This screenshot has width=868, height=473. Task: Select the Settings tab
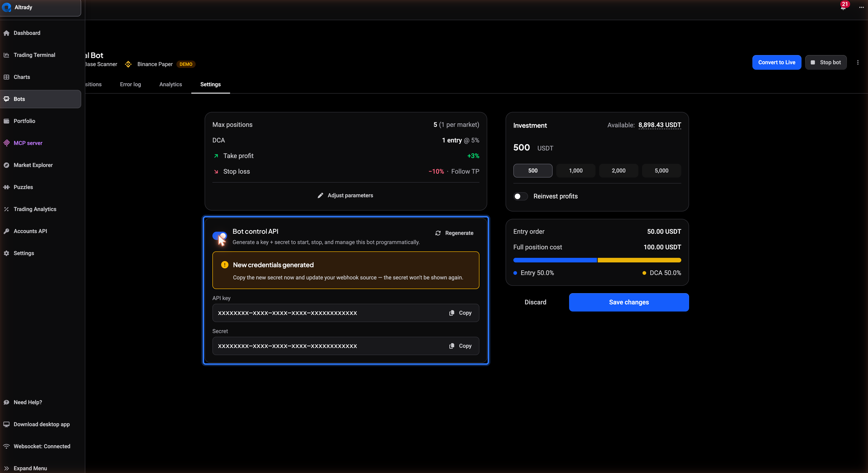[x=211, y=84]
